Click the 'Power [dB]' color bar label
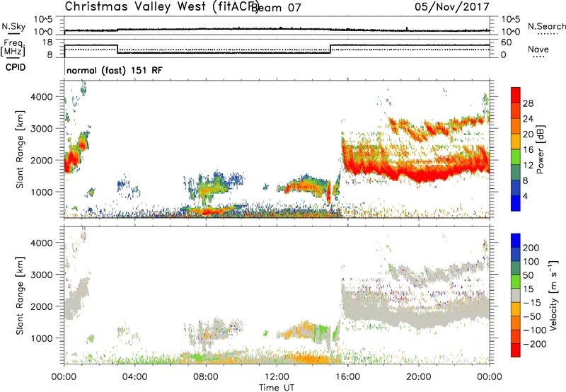Screen dimensions: 566x392 (541, 149)
